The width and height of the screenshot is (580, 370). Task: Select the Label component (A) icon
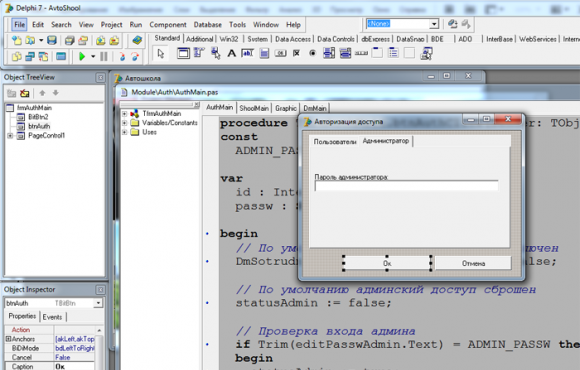[x=232, y=53]
